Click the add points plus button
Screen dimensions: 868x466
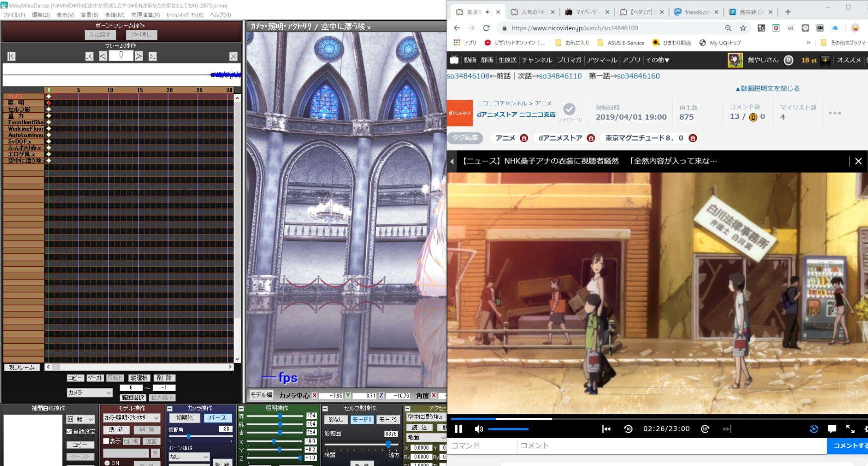(825, 60)
